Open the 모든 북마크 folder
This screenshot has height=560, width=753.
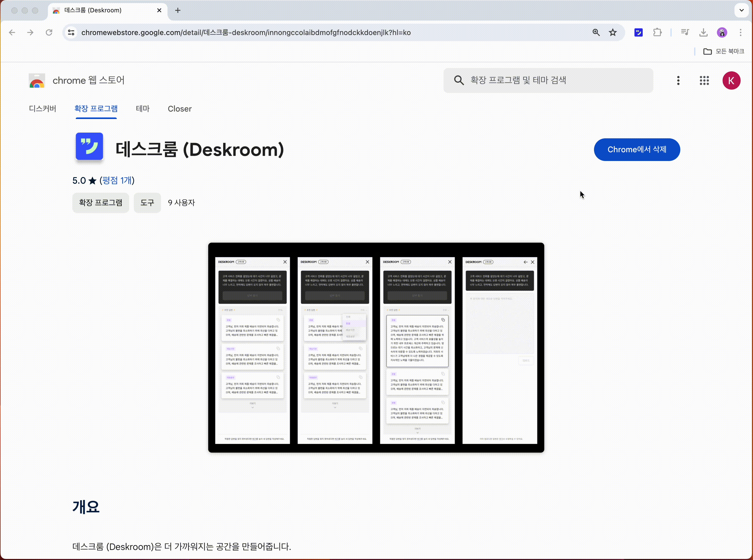724,51
